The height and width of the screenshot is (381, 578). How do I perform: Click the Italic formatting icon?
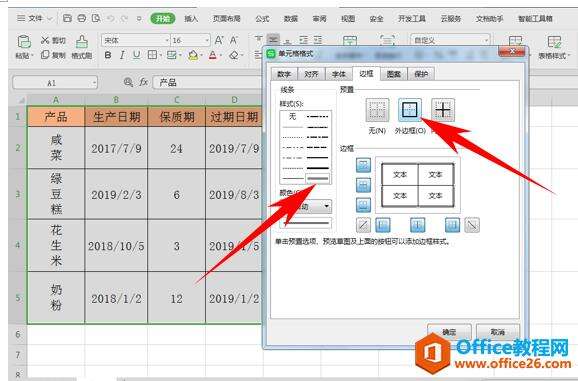[122, 55]
